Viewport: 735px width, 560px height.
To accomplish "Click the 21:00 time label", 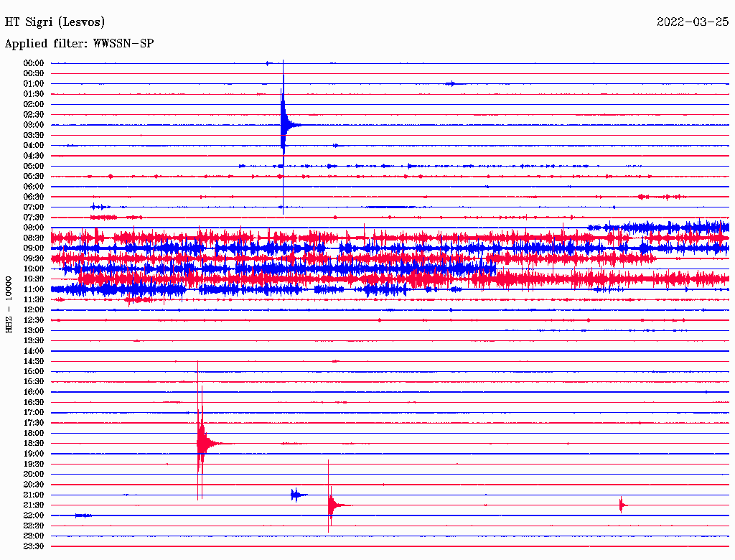I will (34, 495).
